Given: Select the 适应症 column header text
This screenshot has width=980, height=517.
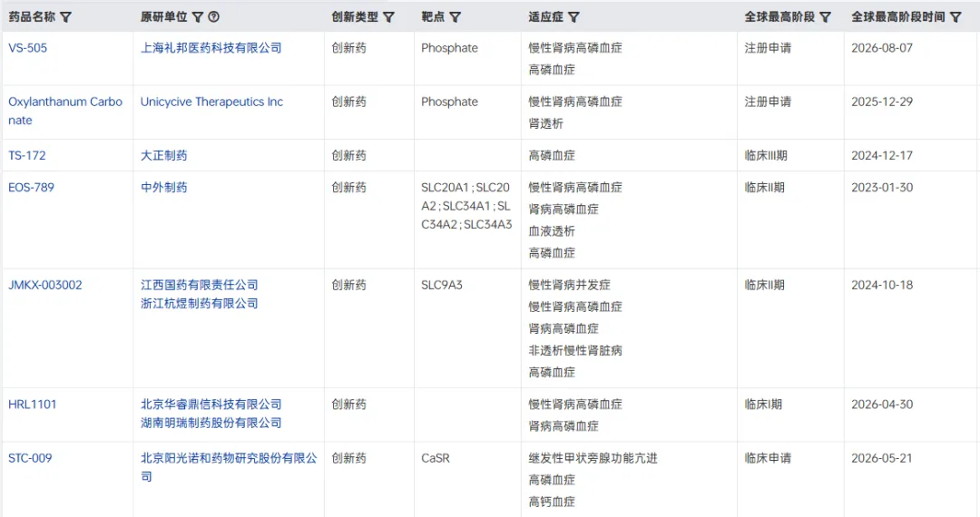Looking at the screenshot, I should tap(545, 17).
